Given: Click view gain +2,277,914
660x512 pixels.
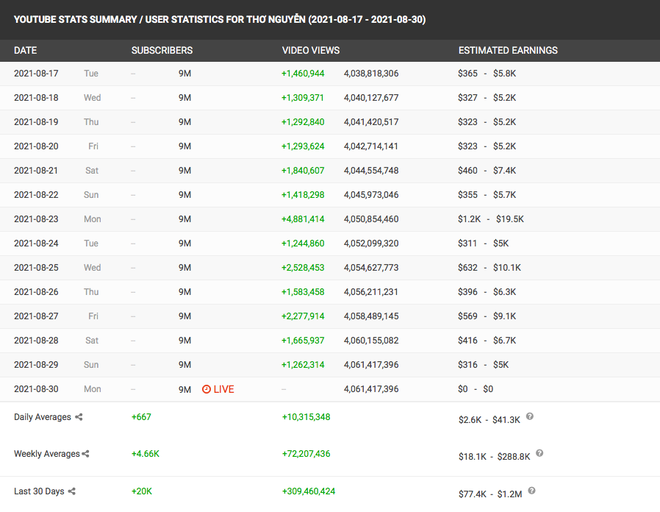Looking at the screenshot, I should [303, 316].
